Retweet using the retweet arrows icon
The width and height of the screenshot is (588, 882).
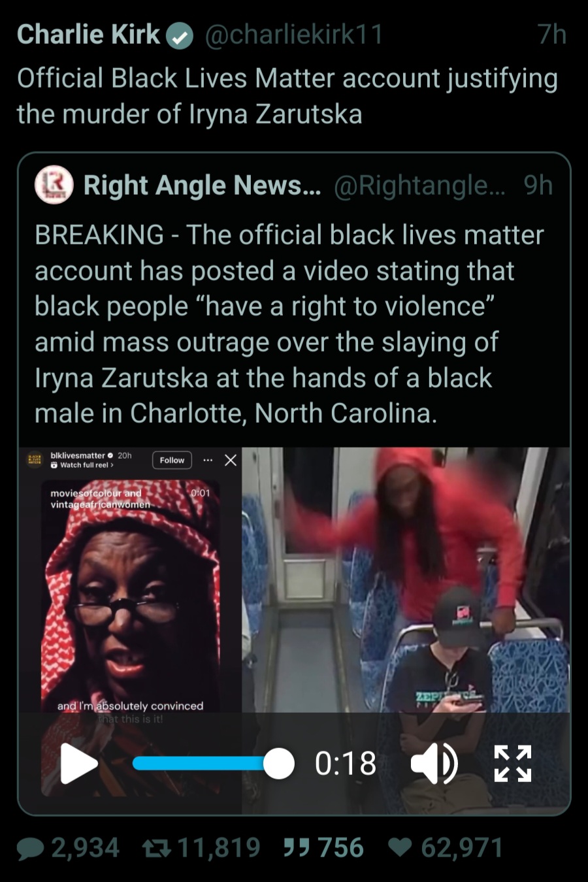[156, 848]
